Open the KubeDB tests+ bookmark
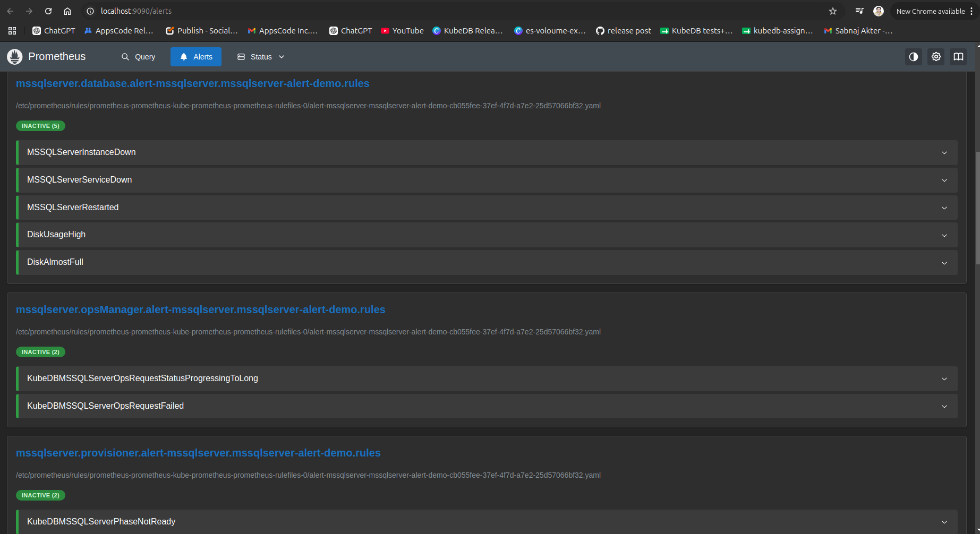 (x=696, y=31)
